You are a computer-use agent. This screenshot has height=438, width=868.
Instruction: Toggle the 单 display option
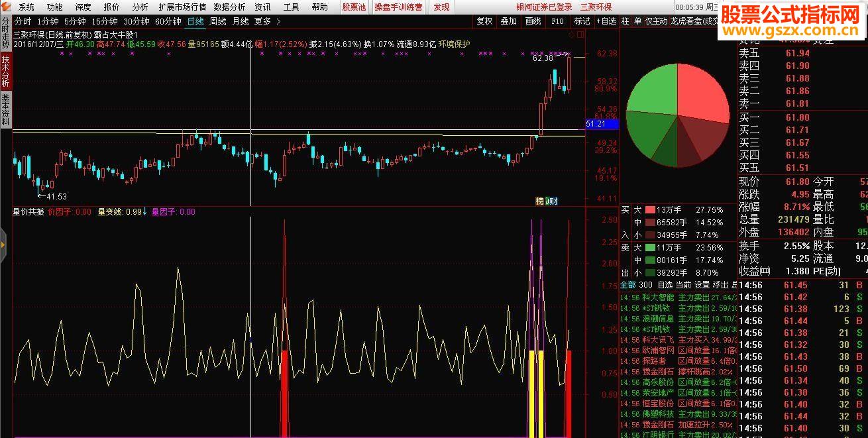tap(637, 21)
